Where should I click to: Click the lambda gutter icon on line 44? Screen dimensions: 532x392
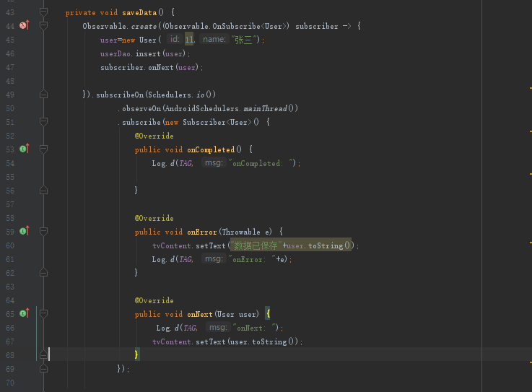point(25,25)
